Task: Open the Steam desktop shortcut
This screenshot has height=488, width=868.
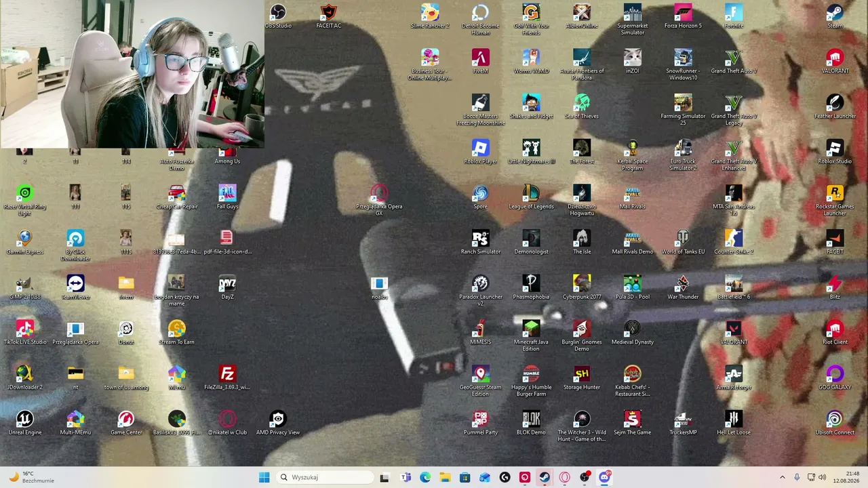Action: pos(835,16)
